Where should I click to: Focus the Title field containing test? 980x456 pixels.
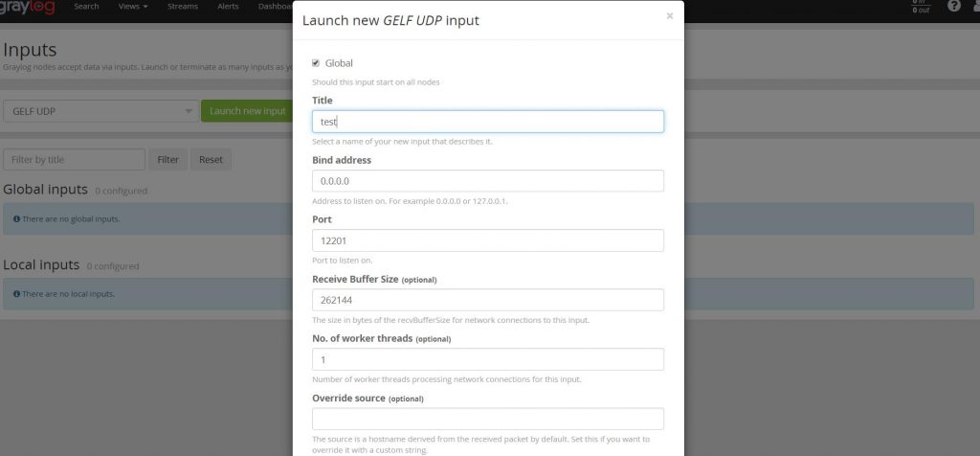(x=488, y=122)
